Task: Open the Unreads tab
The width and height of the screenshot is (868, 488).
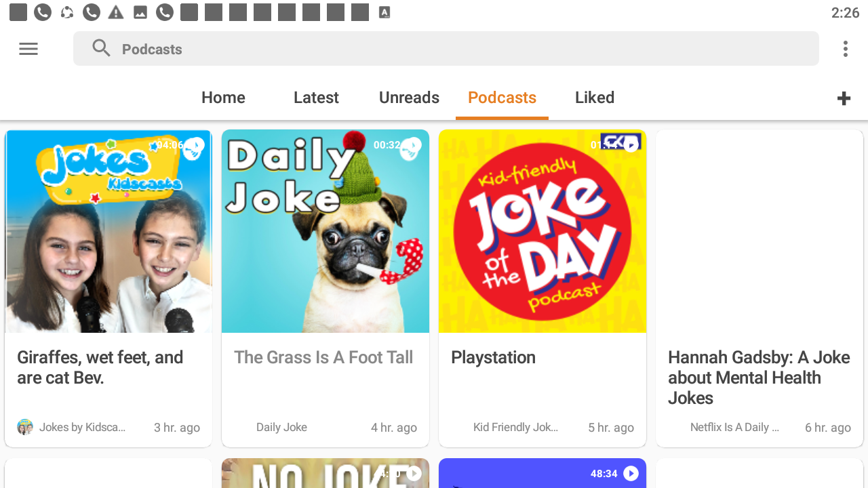Action: (409, 98)
